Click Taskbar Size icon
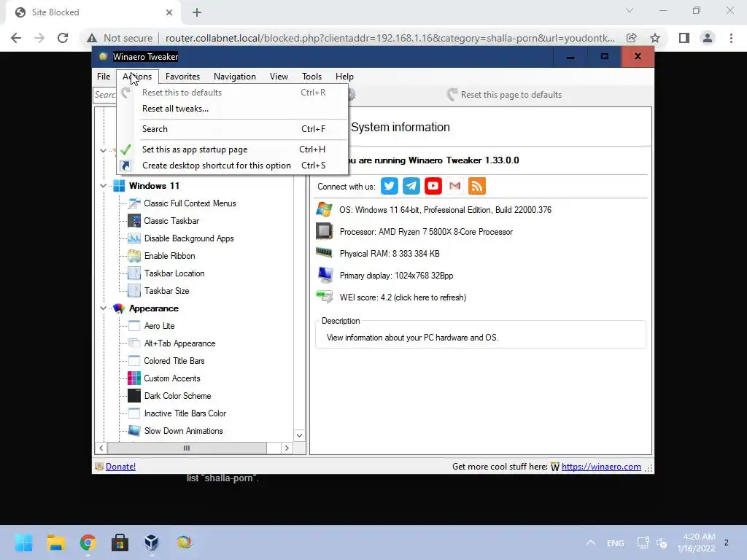The width and height of the screenshot is (747, 560). point(134,291)
